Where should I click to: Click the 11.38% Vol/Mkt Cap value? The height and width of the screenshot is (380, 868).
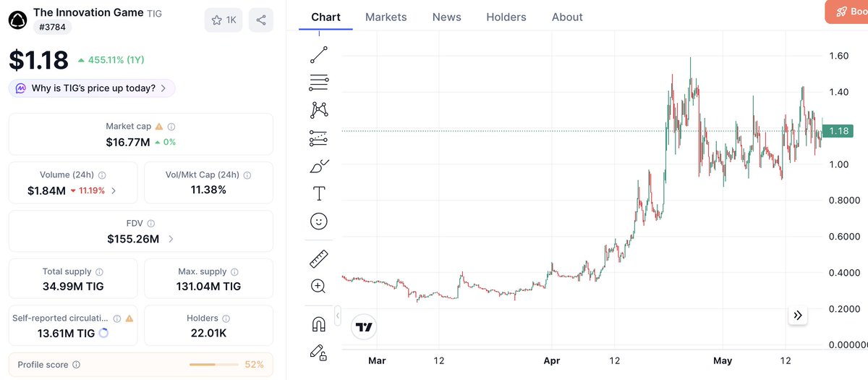(x=208, y=190)
